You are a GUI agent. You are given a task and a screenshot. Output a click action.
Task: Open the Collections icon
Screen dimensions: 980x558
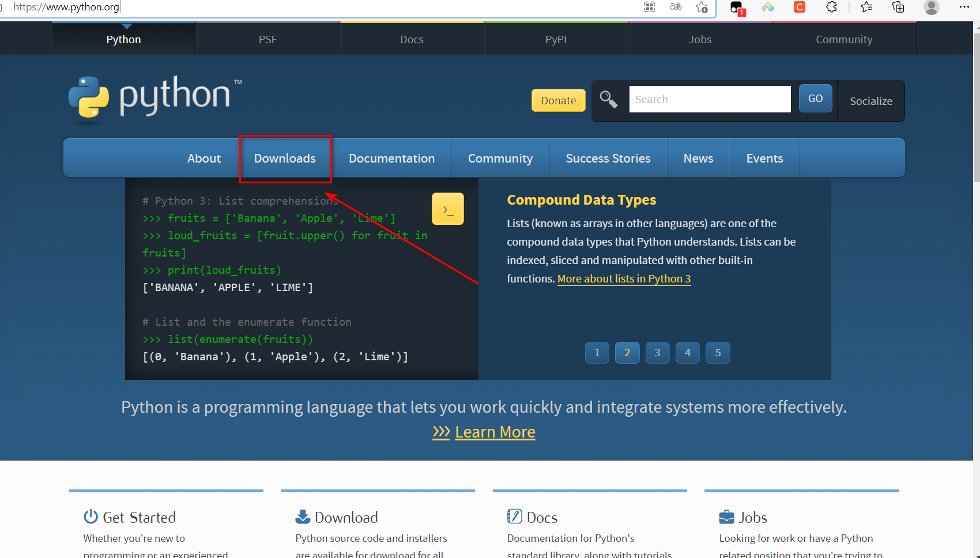point(898,7)
